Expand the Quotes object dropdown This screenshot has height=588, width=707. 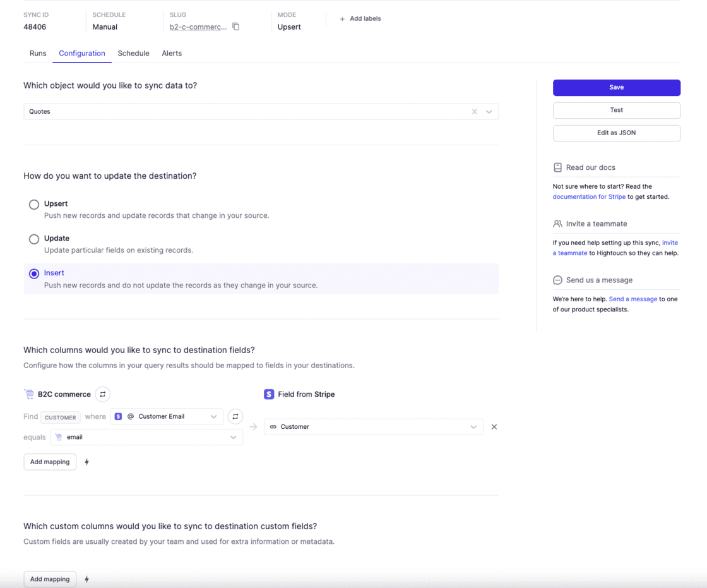point(489,112)
